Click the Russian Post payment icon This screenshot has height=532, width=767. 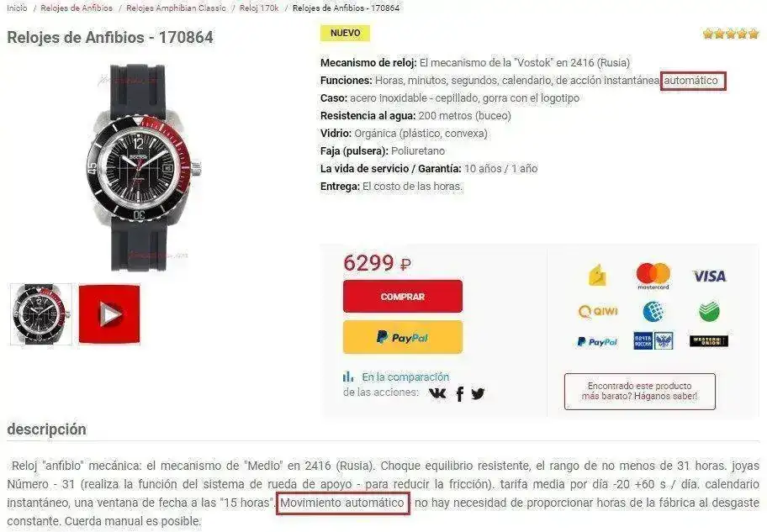pyautogui.click(x=653, y=341)
